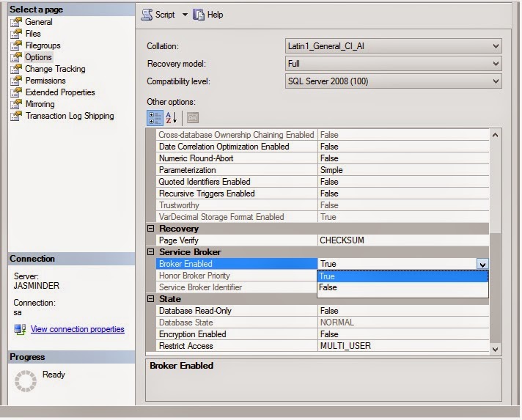Select the Service Broker Identifier row
The height and width of the screenshot is (420, 522).
pyautogui.click(x=237, y=287)
